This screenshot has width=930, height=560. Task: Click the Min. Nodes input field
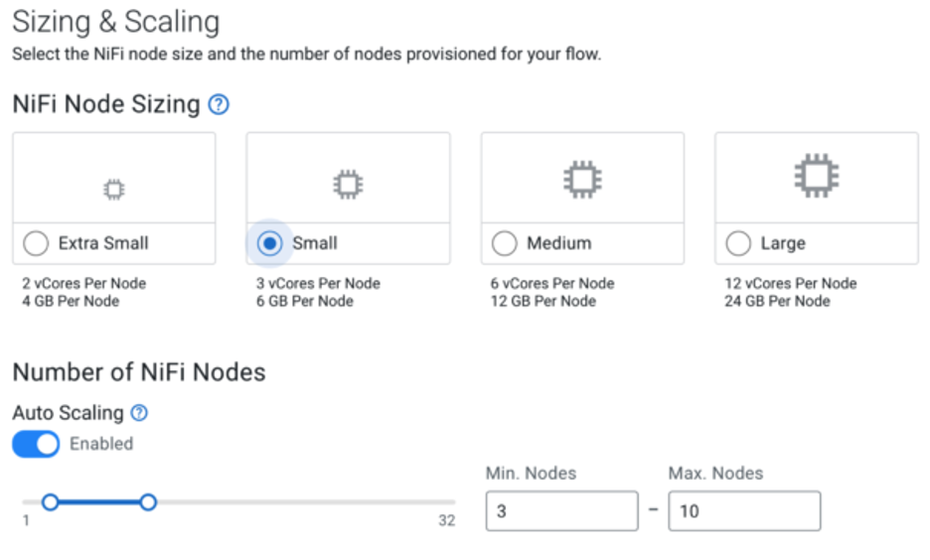(561, 510)
